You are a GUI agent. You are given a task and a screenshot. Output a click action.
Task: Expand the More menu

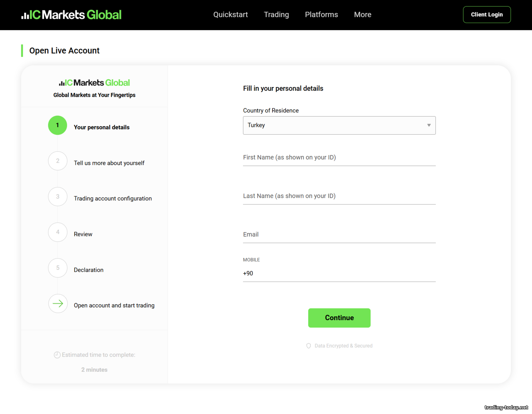click(x=362, y=15)
